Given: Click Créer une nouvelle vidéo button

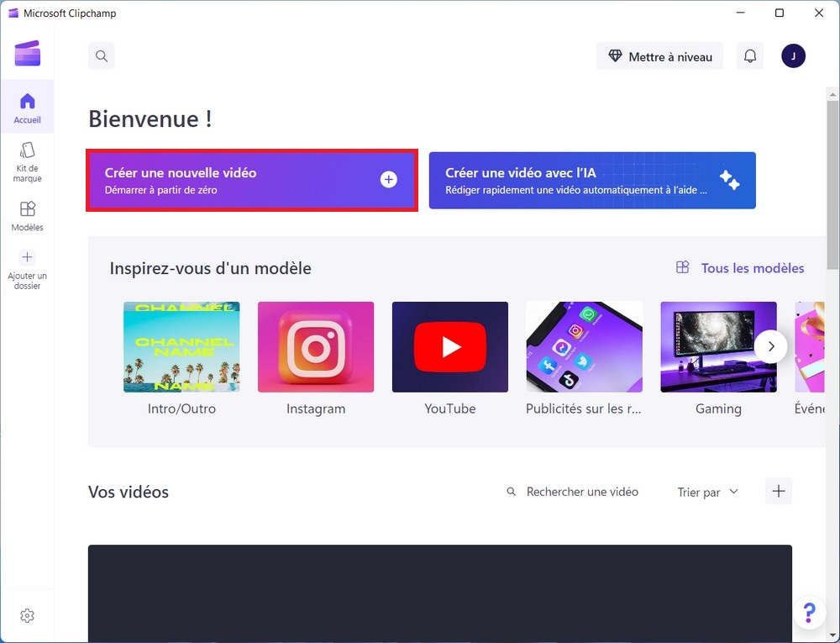Looking at the screenshot, I should [252, 181].
